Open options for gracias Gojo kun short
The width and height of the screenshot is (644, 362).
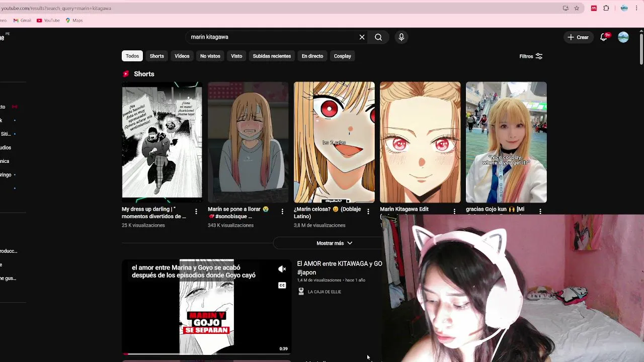540,212
